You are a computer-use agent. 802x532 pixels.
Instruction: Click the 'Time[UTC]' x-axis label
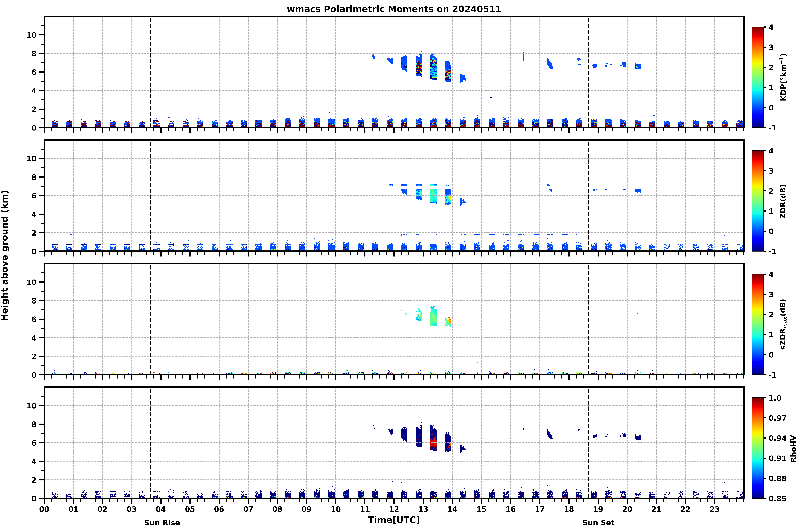pyautogui.click(x=394, y=520)
